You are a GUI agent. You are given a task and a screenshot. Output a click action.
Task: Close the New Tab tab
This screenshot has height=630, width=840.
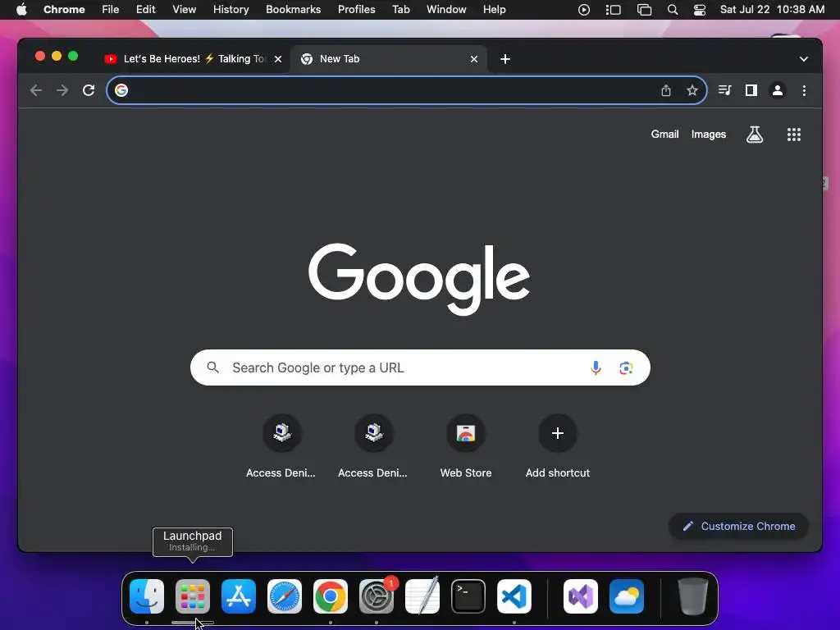click(x=473, y=59)
